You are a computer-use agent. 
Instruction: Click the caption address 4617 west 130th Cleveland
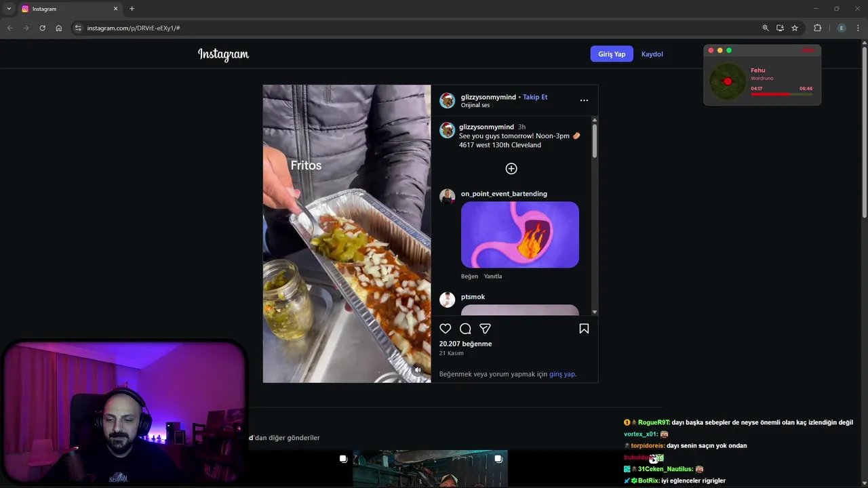[500, 145]
